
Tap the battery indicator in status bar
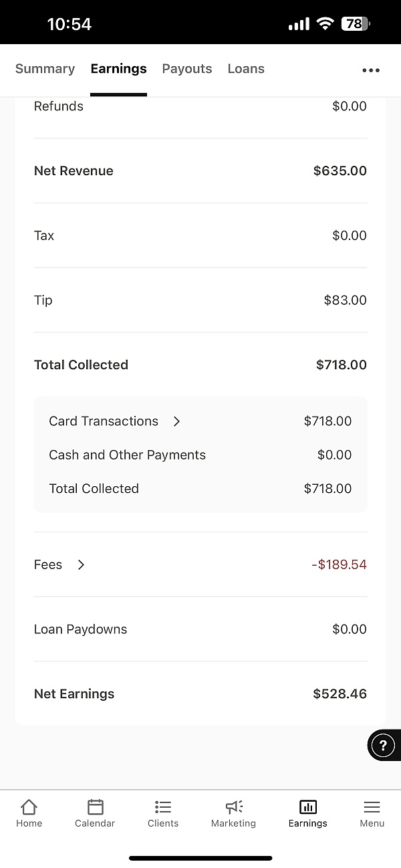[355, 24]
